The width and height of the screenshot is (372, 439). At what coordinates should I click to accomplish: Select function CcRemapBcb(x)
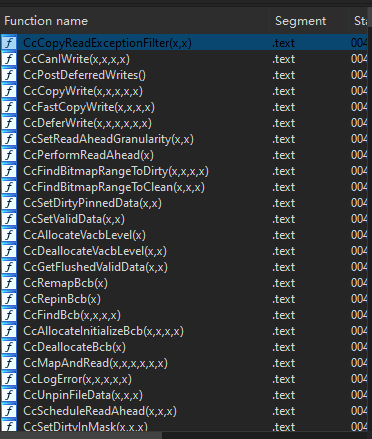tap(65, 283)
